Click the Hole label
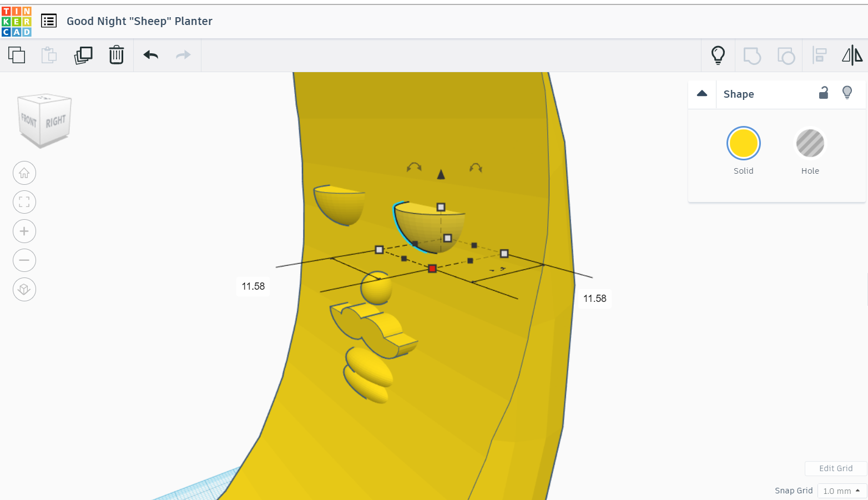 [x=810, y=171]
